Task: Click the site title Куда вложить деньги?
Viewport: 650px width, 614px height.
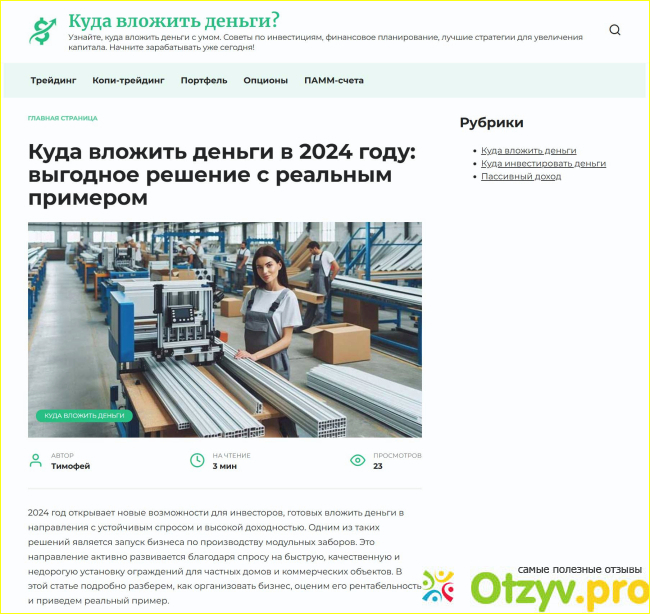Action: tap(174, 20)
